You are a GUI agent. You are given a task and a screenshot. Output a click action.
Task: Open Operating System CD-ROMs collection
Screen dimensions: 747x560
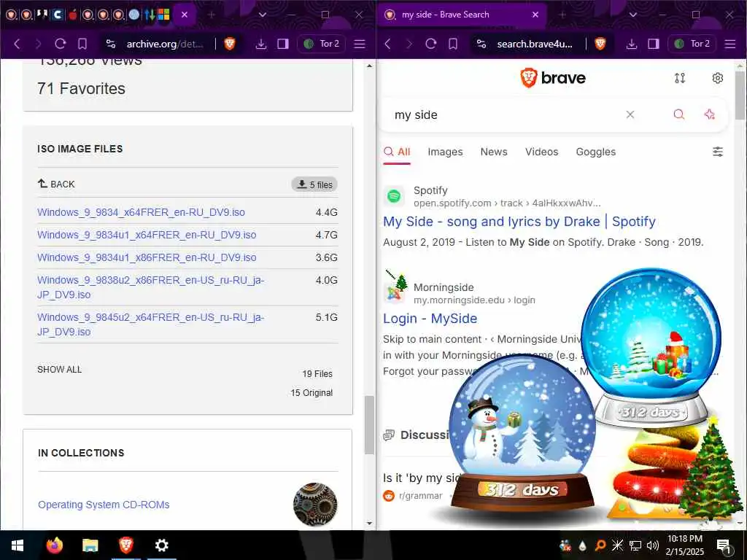104,505
